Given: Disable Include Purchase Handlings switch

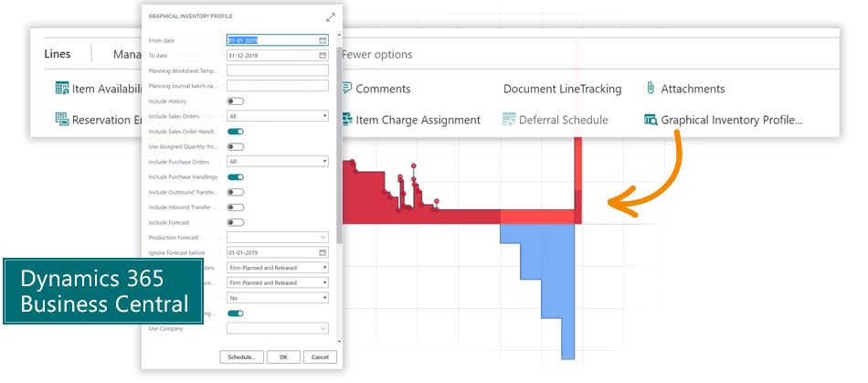Looking at the screenshot, I should [x=235, y=177].
